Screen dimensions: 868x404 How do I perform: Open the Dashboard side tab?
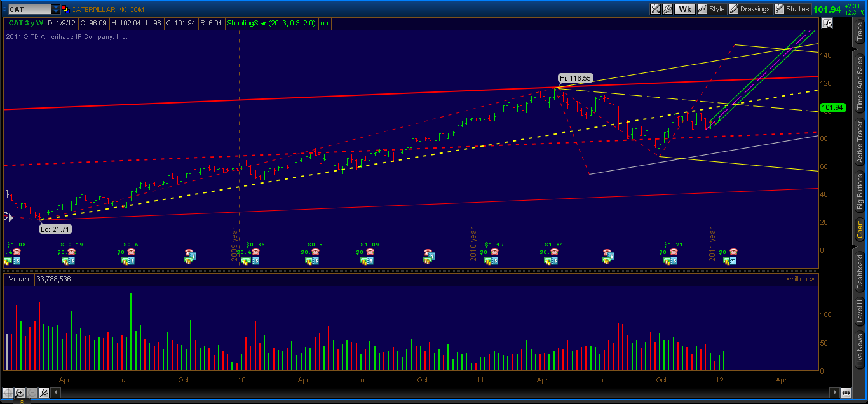click(860, 272)
